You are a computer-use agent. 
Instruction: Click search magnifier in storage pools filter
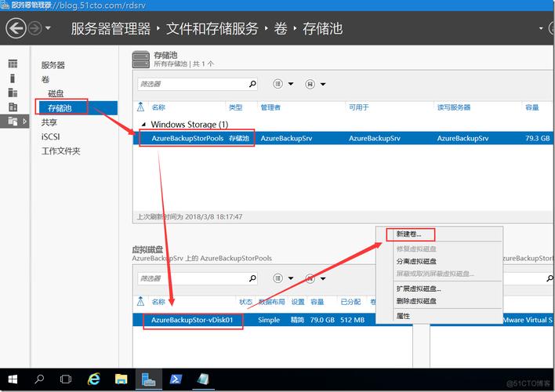[252, 84]
